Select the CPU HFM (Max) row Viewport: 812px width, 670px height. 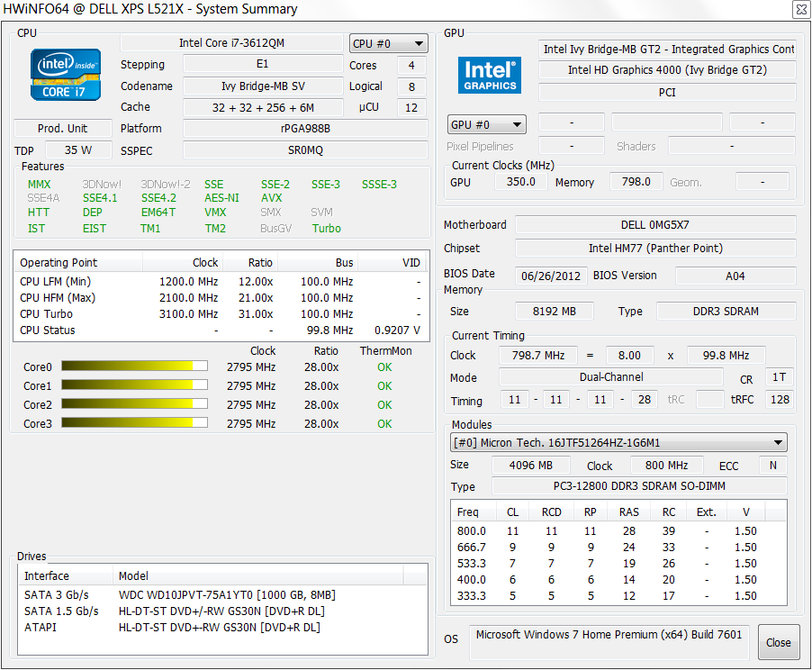coord(221,298)
